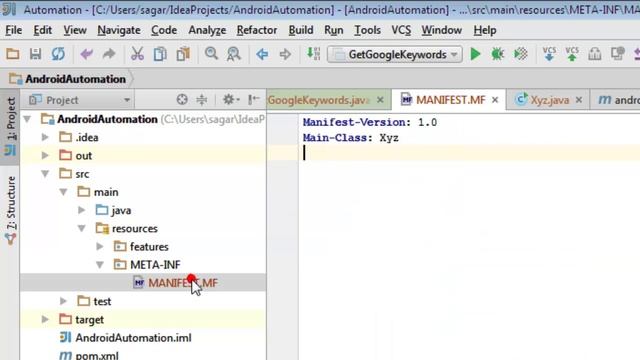The image size is (640, 360).
Task: Click the Undo arrow icon
Action: pos(87,54)
